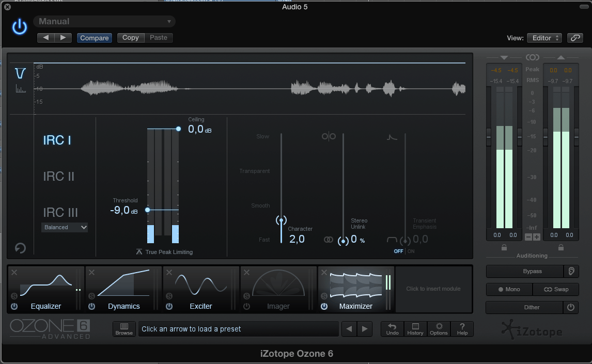Screen dimensions: 592x364
Task: Toggle the link chain icon
Action: (x=575, y=38)
